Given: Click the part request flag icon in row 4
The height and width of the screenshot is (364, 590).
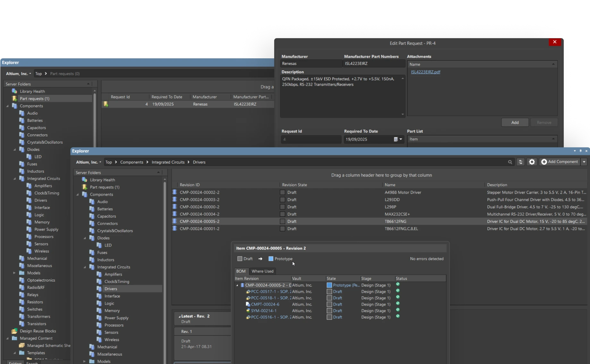Looking at the screenshot, I should [x=106, y=104].
